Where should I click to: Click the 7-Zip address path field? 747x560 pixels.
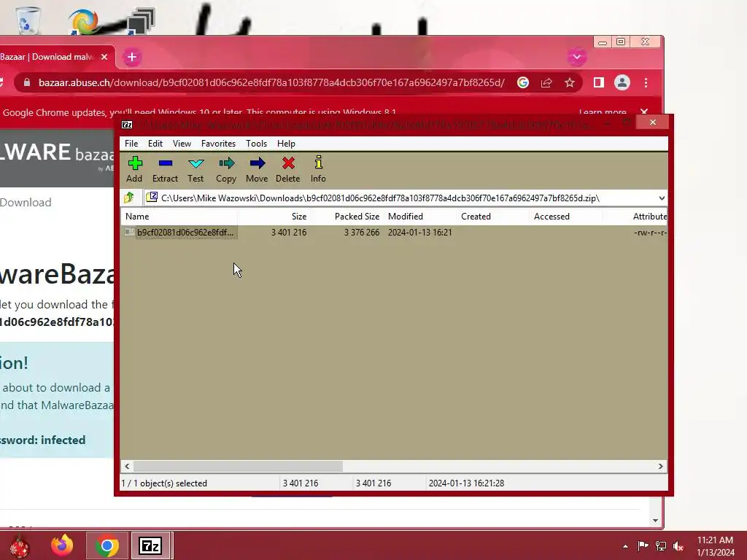point(400,198)
